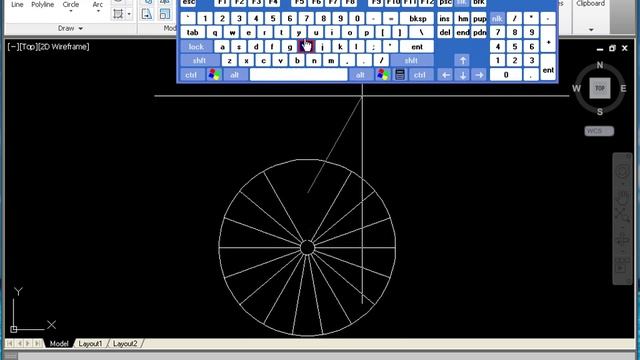Toggle the right shft key on keyboard
The width and height of the screenshot is (640, 360).
pos(411,60)
